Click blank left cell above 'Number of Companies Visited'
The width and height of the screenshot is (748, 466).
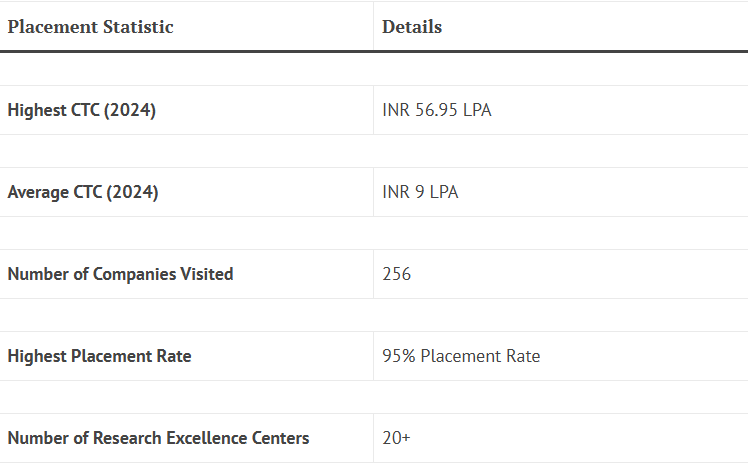(187, 233)
